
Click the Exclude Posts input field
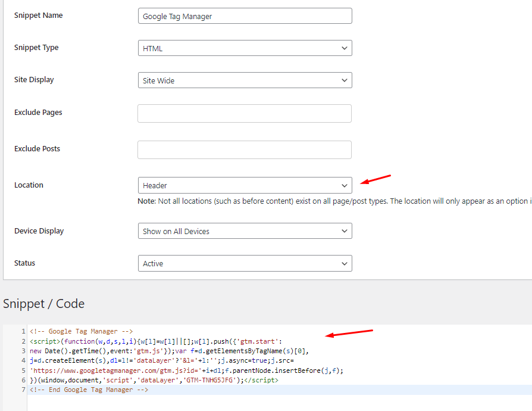(245, 150)
